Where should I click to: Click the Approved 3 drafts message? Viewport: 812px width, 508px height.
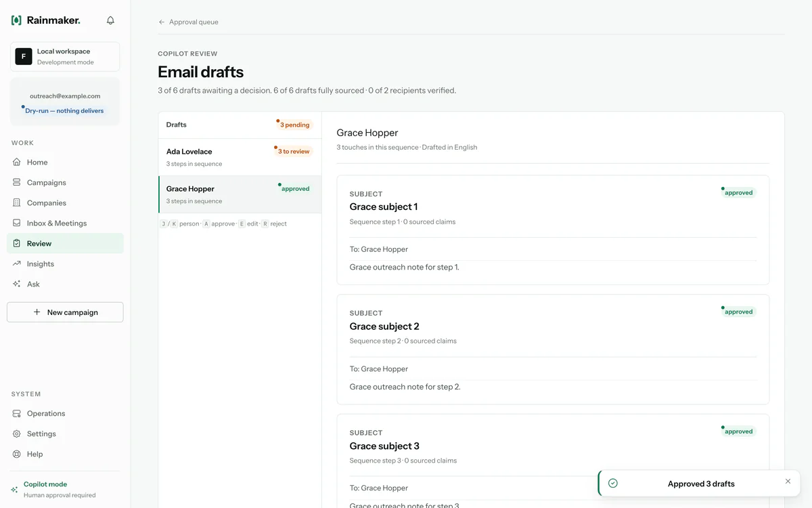pyautogui.click(x=701, y=484)
